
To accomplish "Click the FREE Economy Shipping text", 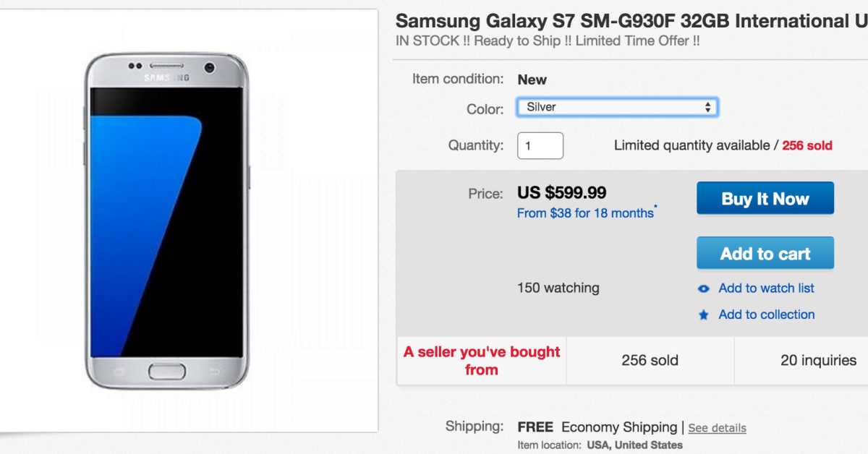I will click(597, 427).
